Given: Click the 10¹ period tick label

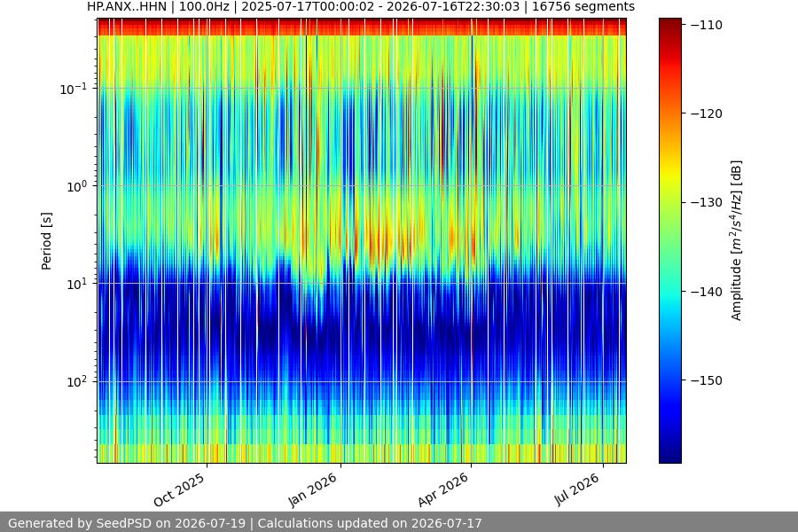Looking at the screenshot, I should [76, 284].
